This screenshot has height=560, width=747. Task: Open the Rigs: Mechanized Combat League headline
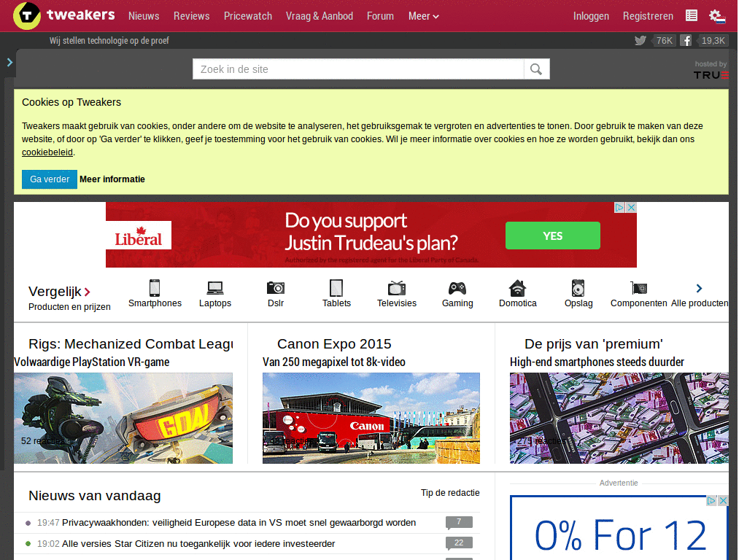[x=131, y=344]
